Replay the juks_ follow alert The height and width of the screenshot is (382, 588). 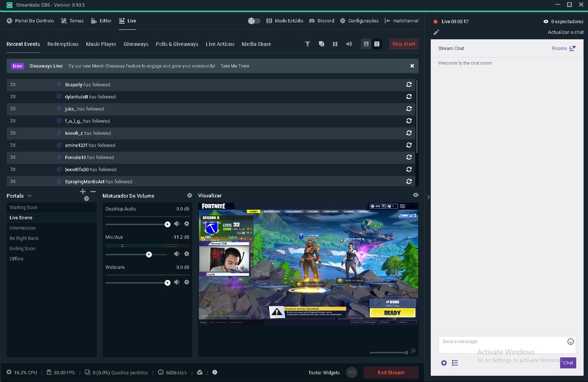(409, 109)
